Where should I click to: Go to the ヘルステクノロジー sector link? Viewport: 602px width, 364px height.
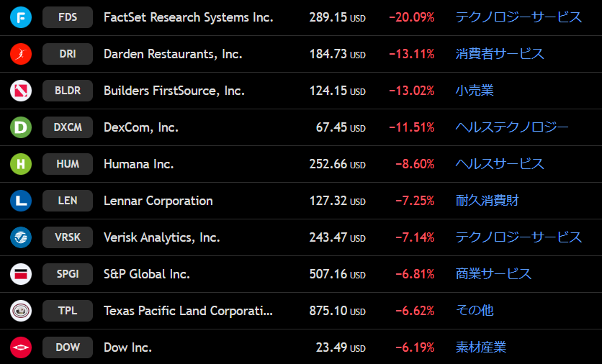pyautogui.click(x=512, y=127)
